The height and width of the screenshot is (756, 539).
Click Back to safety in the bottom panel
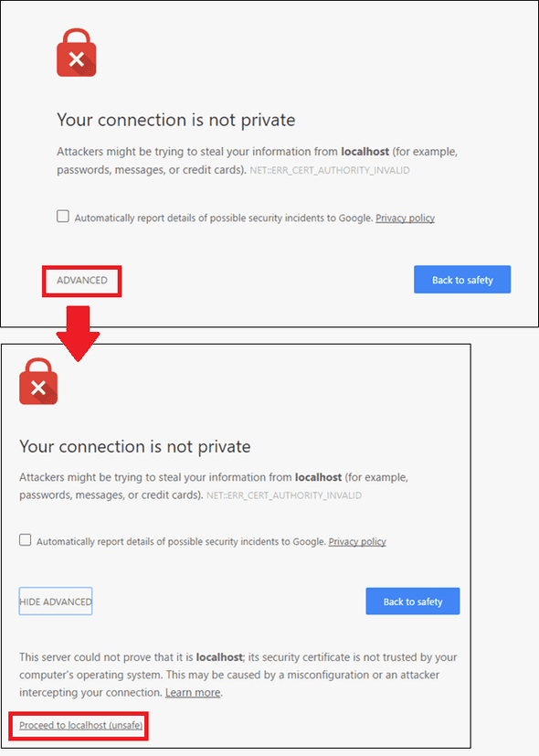tap(412, 601)
